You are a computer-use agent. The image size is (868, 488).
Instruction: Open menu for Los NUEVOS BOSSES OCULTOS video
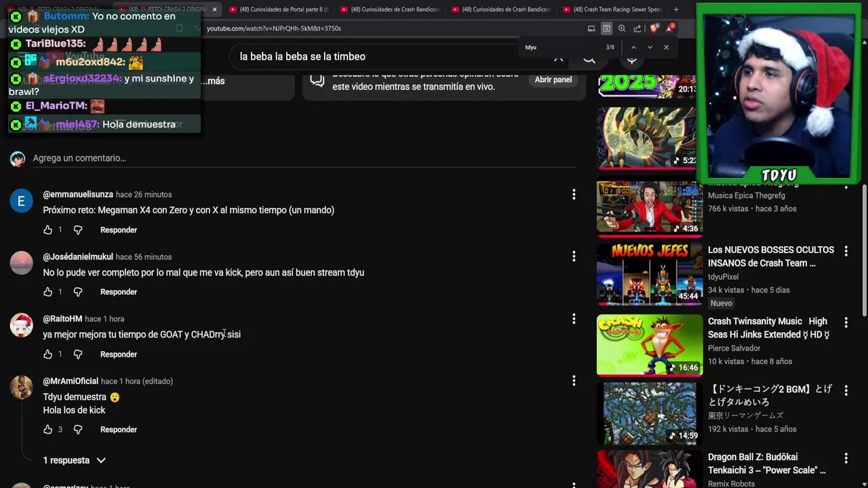(x=846, y=251)
